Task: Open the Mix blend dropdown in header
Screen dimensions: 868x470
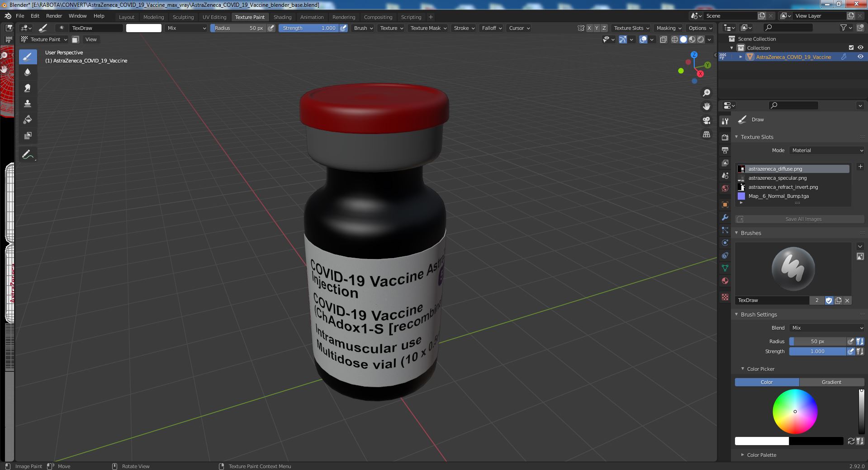Action: tap(186, 28)
